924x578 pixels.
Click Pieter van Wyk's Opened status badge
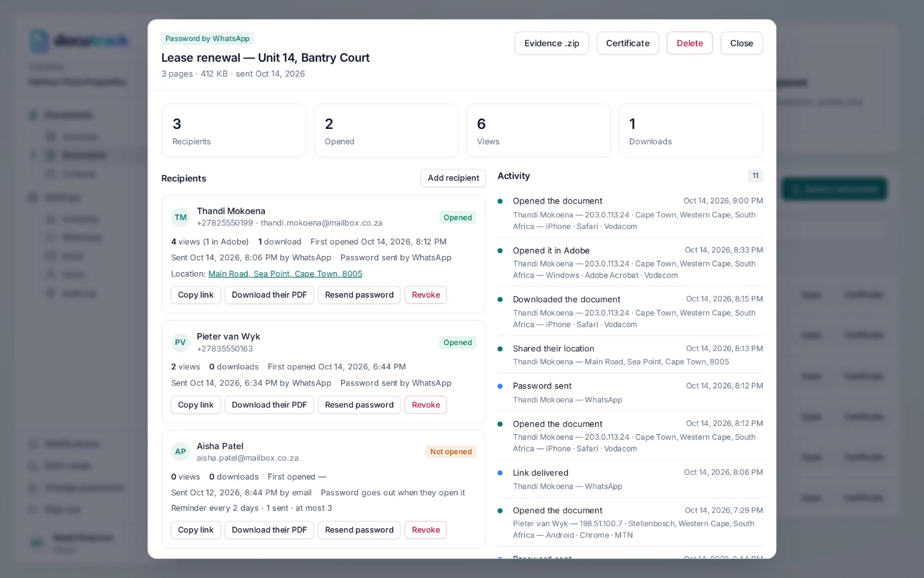[x=457, y=343]
